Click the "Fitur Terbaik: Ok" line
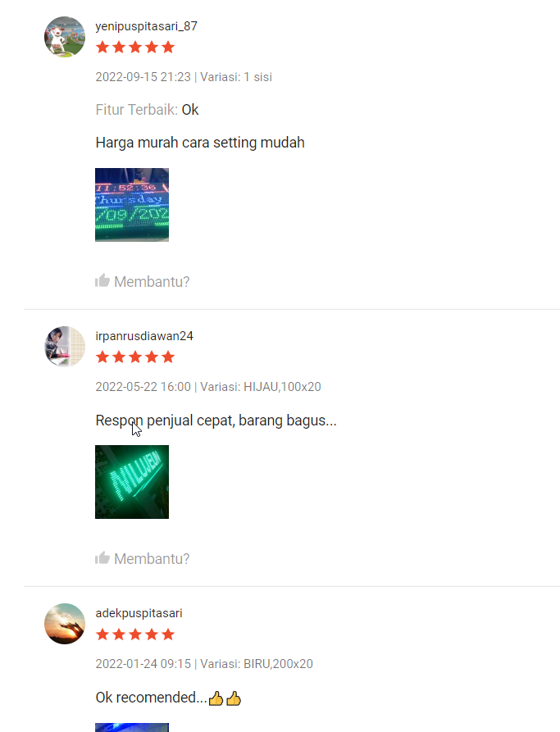 147,110
